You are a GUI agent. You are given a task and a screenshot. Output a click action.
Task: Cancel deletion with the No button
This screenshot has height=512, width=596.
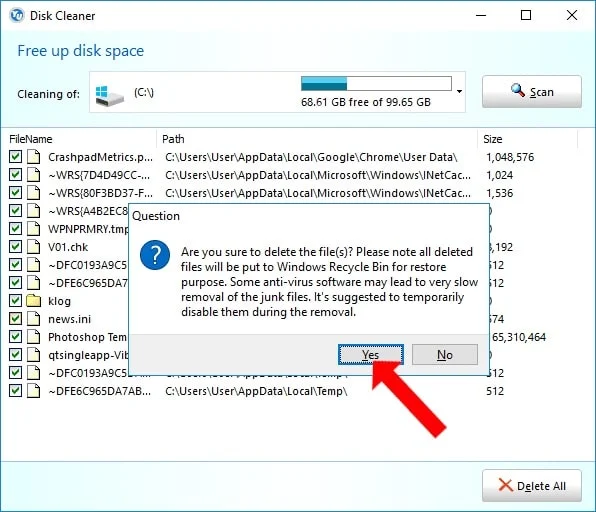[x=445, y=355]
